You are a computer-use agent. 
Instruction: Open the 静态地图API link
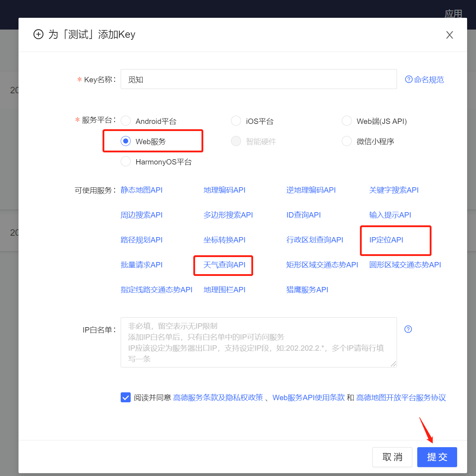tap(141, 190)
